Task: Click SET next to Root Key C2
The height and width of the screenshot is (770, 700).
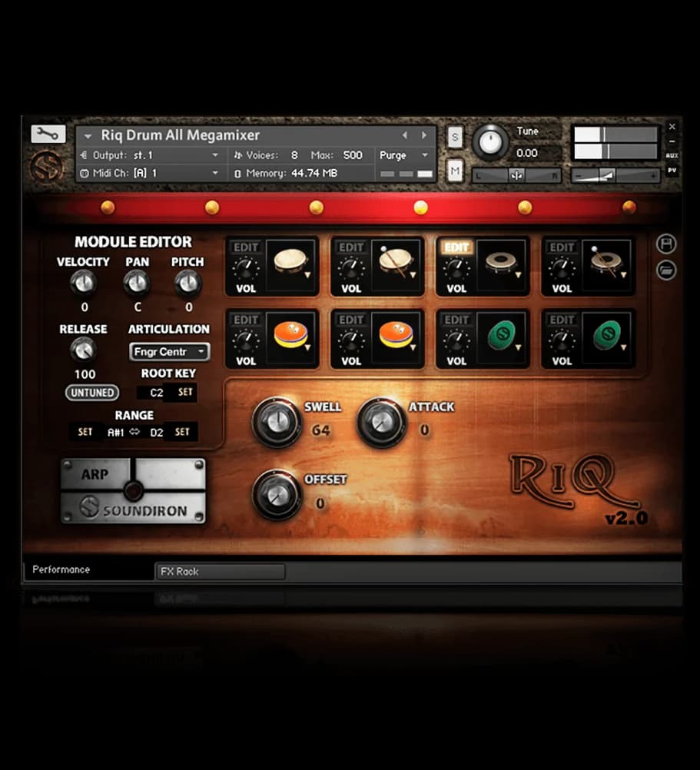Action: click(x=184, y=393)
